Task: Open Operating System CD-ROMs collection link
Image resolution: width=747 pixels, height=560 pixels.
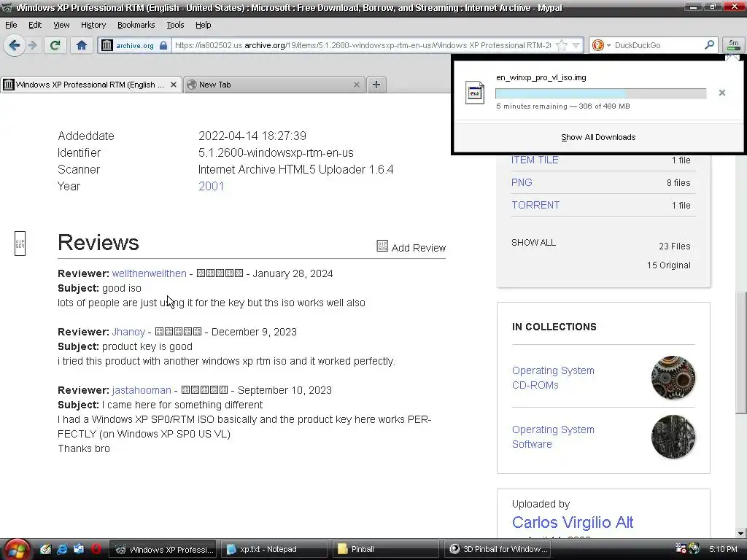Action: tap(553, 378)
